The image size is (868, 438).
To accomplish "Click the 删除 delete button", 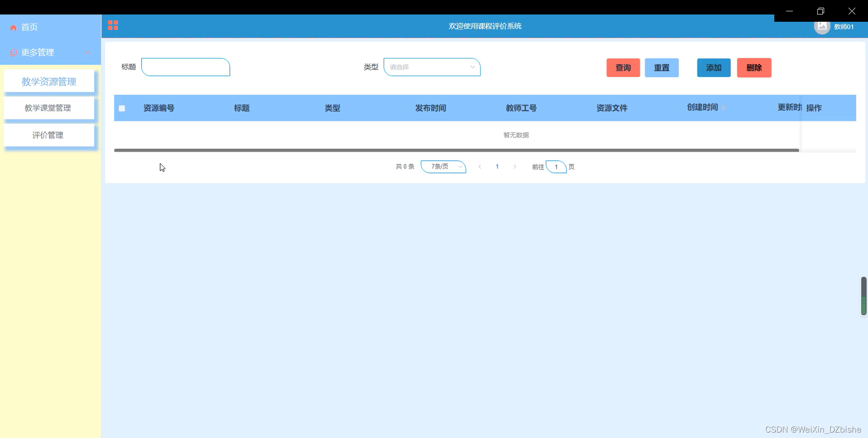I will [754, 68].
